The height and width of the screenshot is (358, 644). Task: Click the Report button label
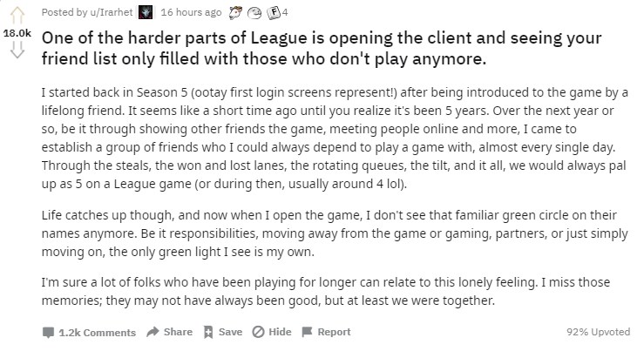point(334,332)
